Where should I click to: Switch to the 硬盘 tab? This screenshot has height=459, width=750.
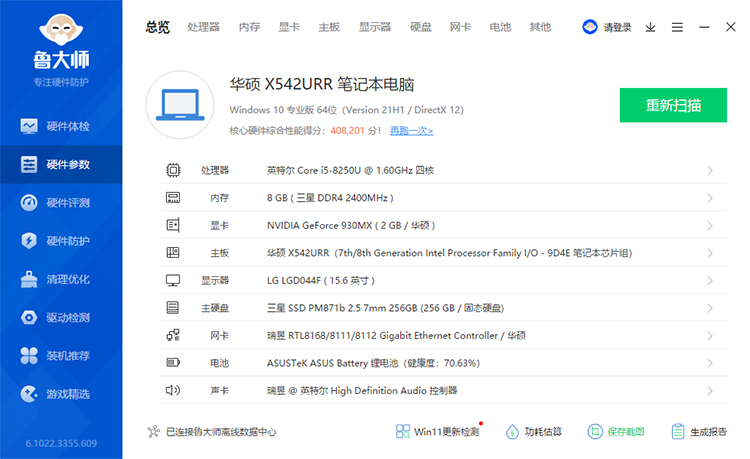[x=421, y=27]
